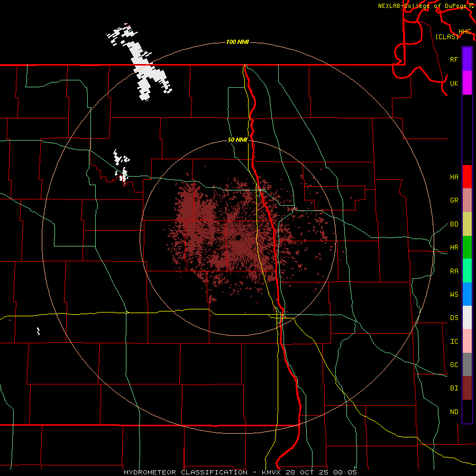Select the GR pink-brown legend swatch
The width and height of the screenshot is (476, 476).
pyautogui.click(x=467, y=200)
